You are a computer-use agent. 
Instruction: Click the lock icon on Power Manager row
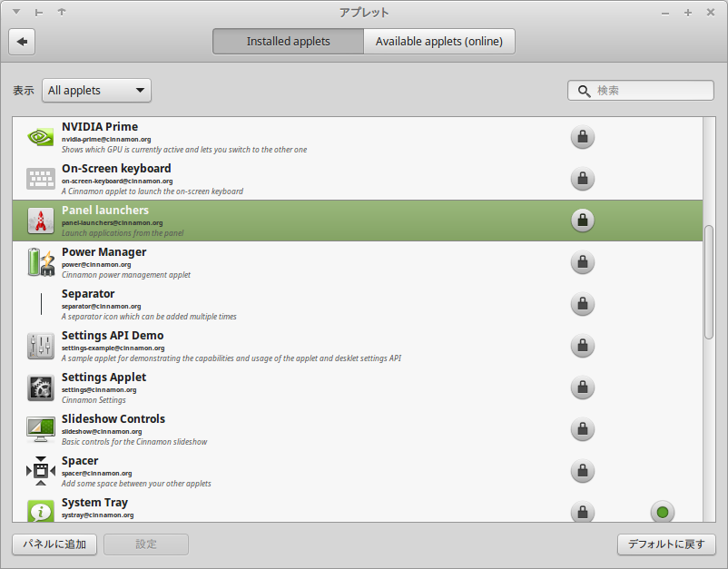583,262
